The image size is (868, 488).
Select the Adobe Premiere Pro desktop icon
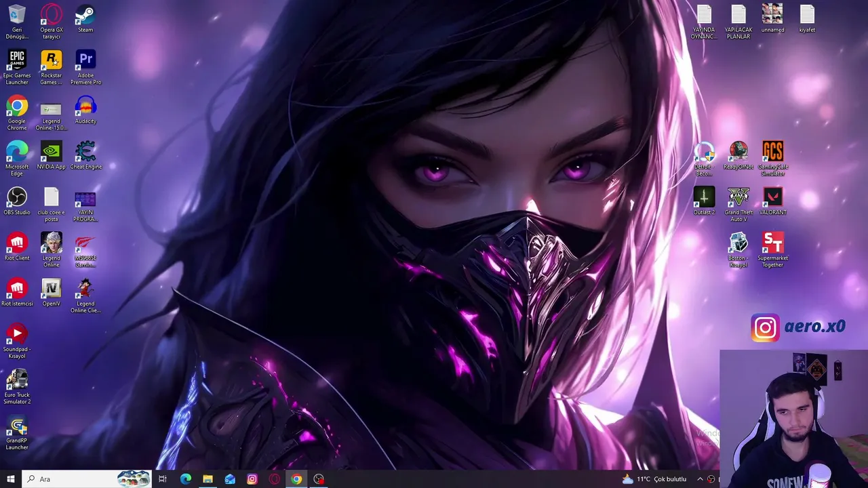click(x=85, y=67)
